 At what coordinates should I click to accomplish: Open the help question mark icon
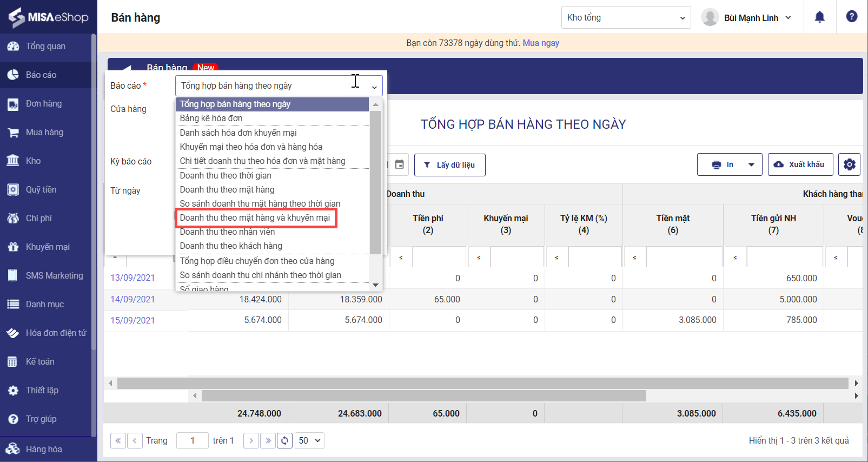pos(851,17)
